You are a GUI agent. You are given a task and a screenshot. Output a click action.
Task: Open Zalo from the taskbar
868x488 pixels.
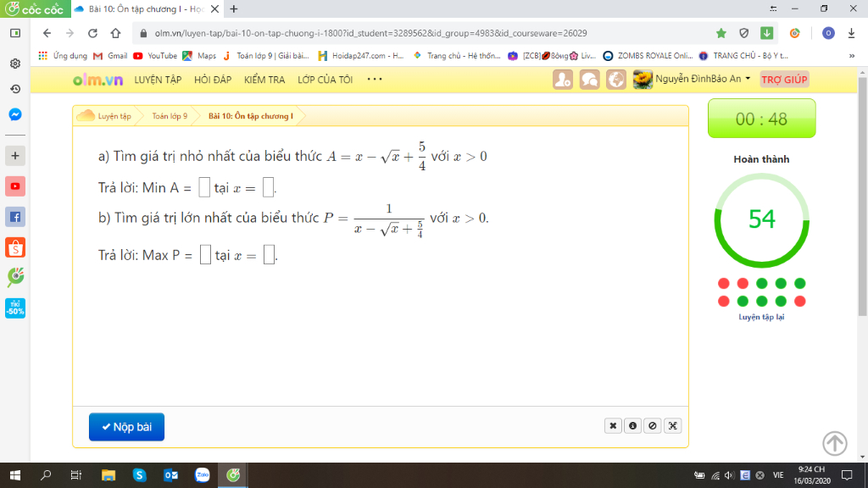pos(202,475)
